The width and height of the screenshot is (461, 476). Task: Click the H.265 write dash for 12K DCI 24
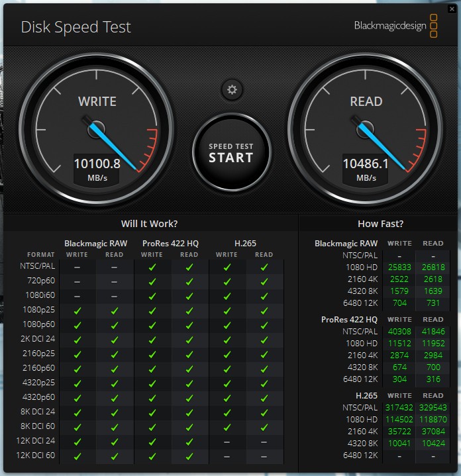point(227,442)
